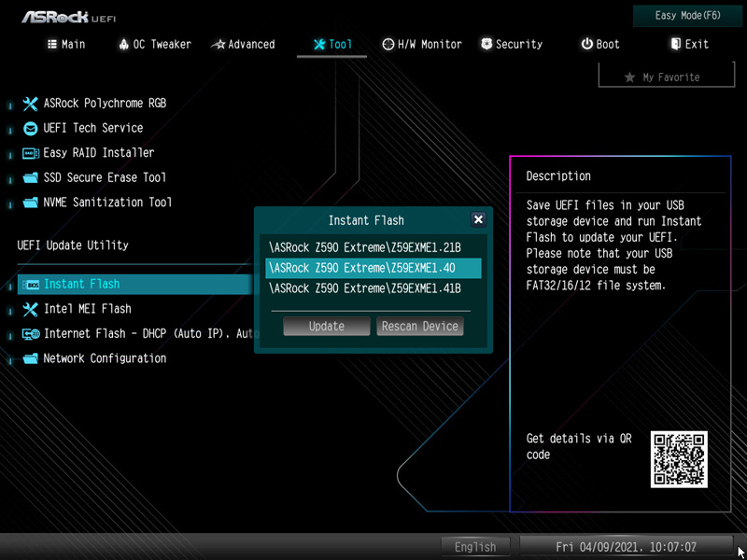Select Easy RAID Installer

coord(99,153)
